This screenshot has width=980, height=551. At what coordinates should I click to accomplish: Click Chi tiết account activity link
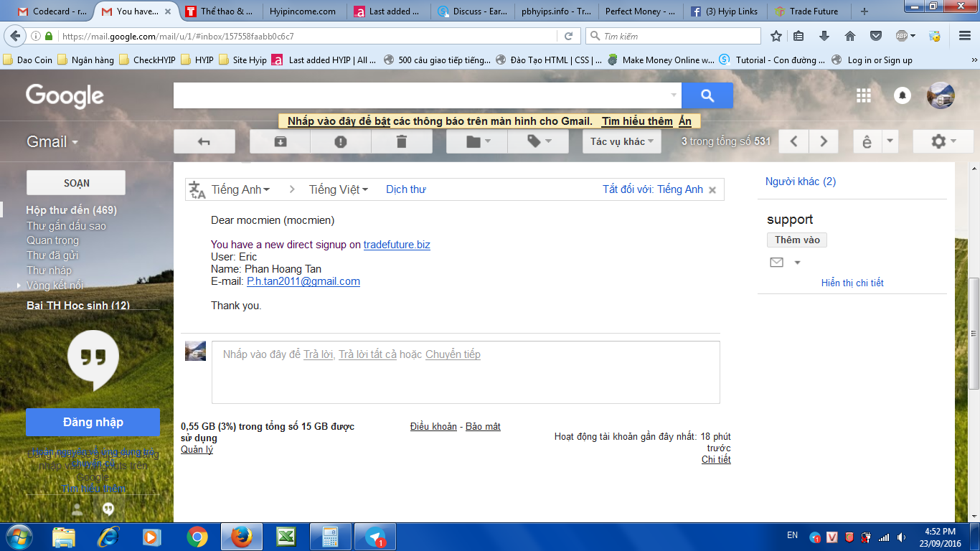(716, 460)
